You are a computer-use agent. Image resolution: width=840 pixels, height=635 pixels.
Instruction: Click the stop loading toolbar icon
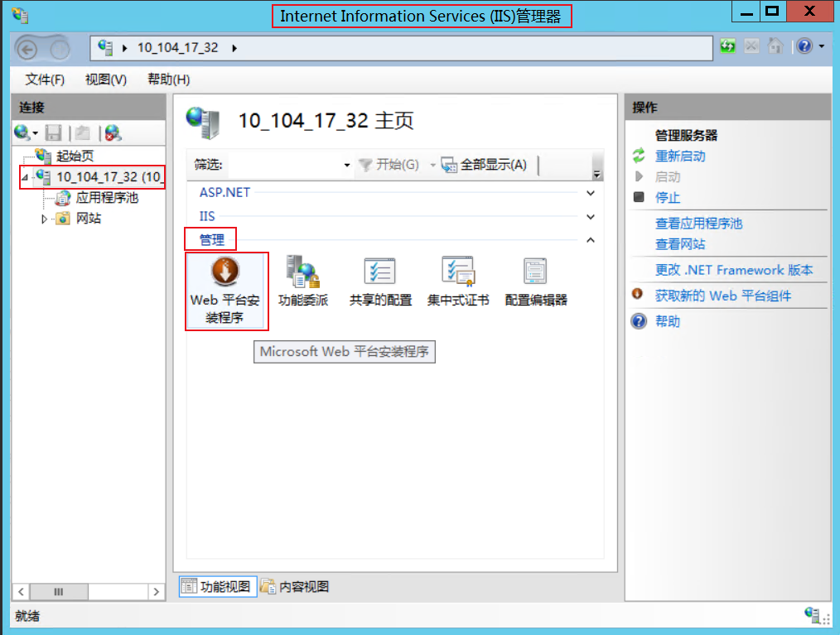[751, 46]
